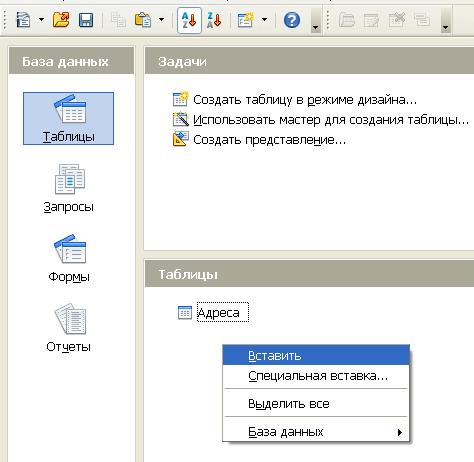This screenshot has width=474, height=462.
Task: Click Создать представление task
Action: tap(269, 140)
